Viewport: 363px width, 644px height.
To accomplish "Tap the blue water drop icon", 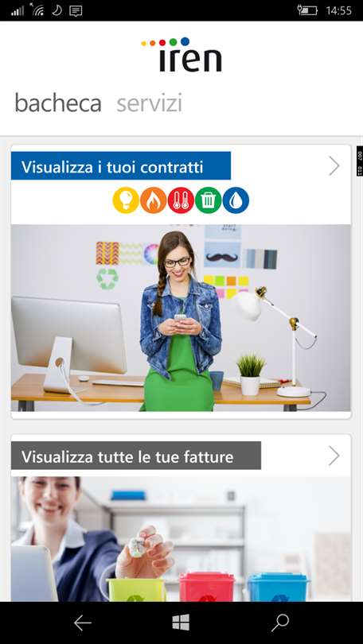I will click(x=236, y=200).
